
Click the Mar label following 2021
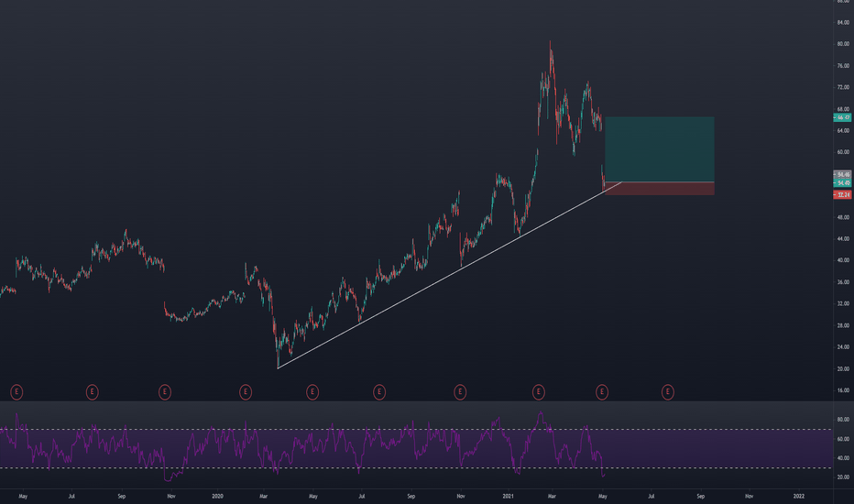pos(552,497)
